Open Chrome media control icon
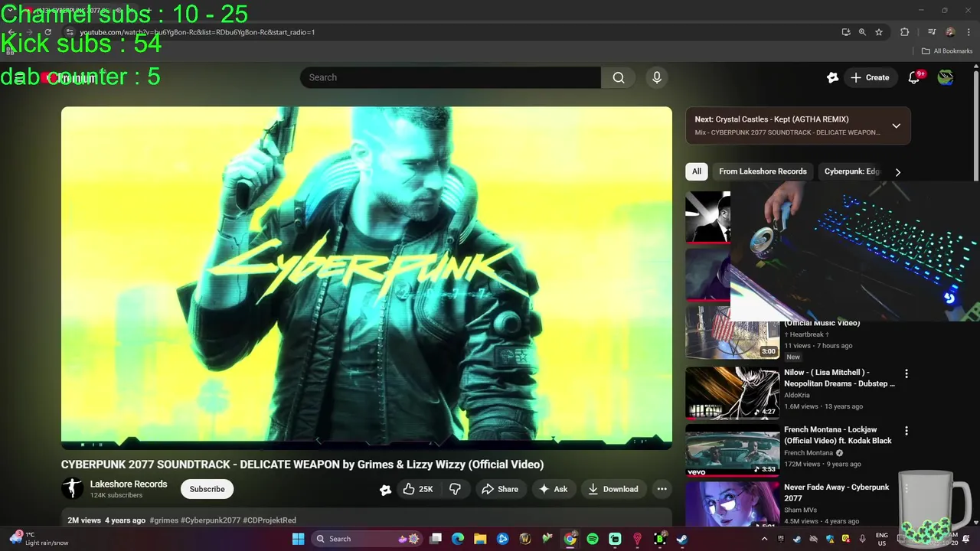 point(932,32)
